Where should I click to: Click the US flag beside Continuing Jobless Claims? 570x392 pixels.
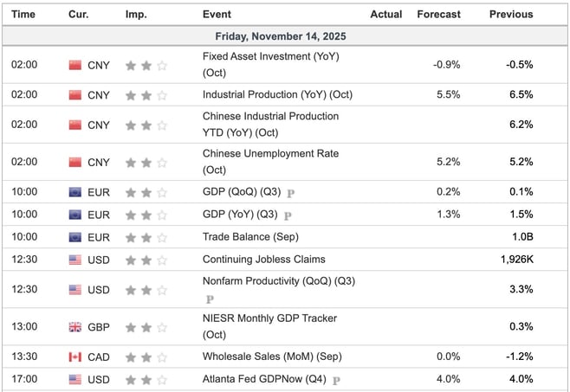pyautogui.click(x=74, y=259)
